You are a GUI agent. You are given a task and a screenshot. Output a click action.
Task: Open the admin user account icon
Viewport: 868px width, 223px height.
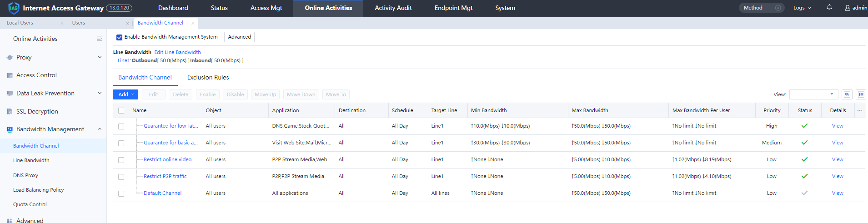tap(848, 8)
